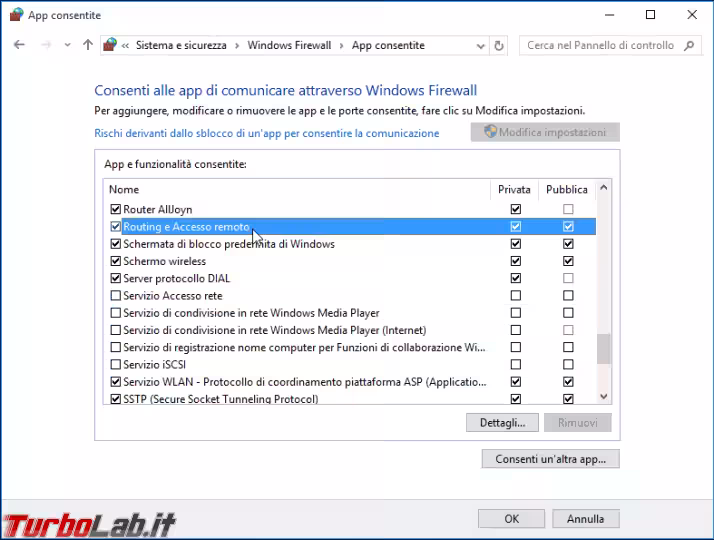
Task: Click the app list scrollbar thumb
Action: (x=604, y=349)
